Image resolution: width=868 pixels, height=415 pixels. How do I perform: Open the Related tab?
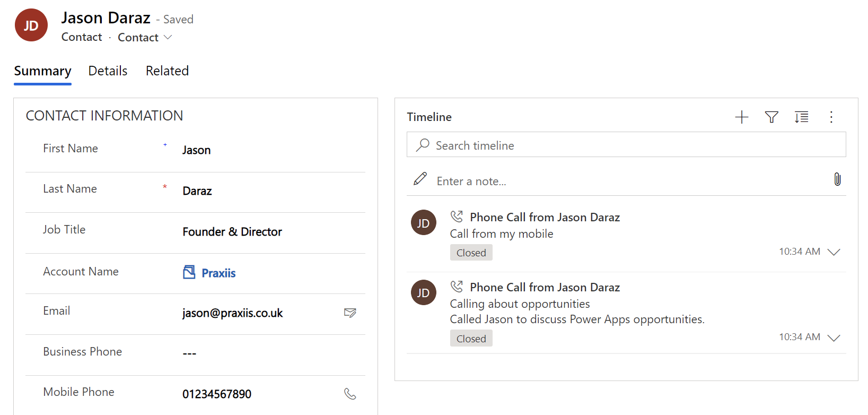tap(167, 71)
